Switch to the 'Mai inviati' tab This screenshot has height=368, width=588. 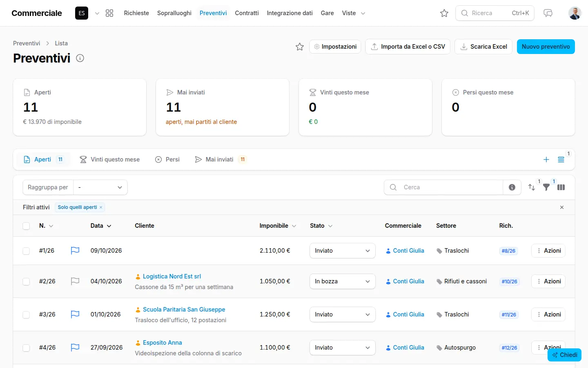pyautogui.click(x=220, y=159)
